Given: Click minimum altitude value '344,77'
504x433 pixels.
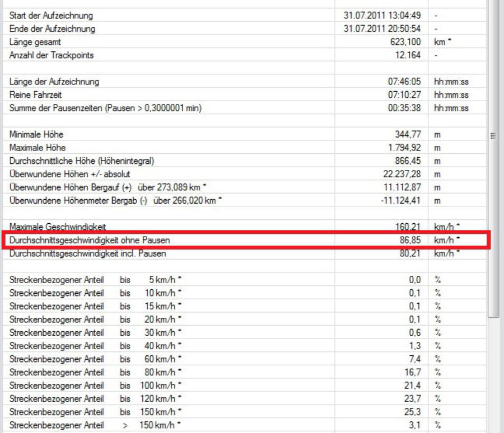Looking at the screenshot, I should point(408,134).
